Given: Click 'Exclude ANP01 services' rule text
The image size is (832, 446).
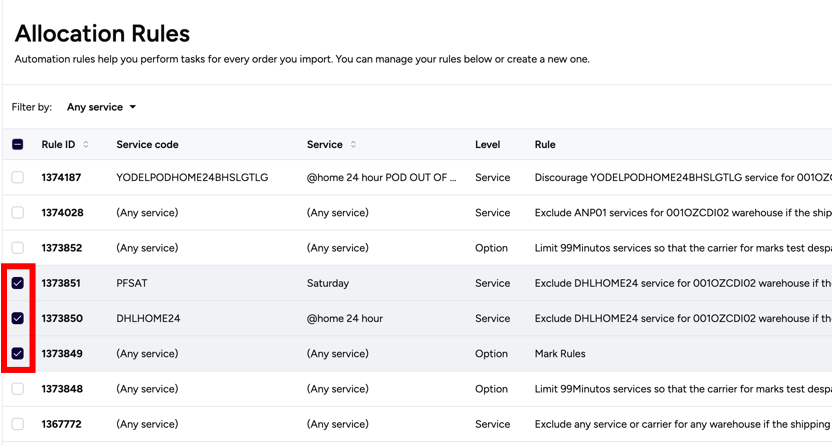Looking at the screenshot, I should (683, 213).
